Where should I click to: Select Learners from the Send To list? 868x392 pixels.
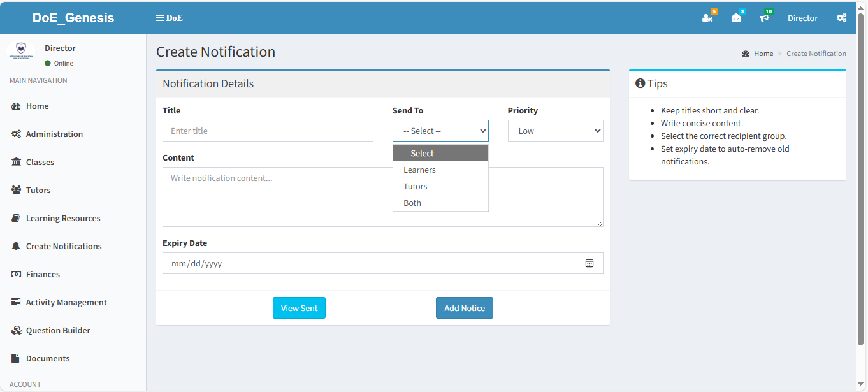point(419,170)
